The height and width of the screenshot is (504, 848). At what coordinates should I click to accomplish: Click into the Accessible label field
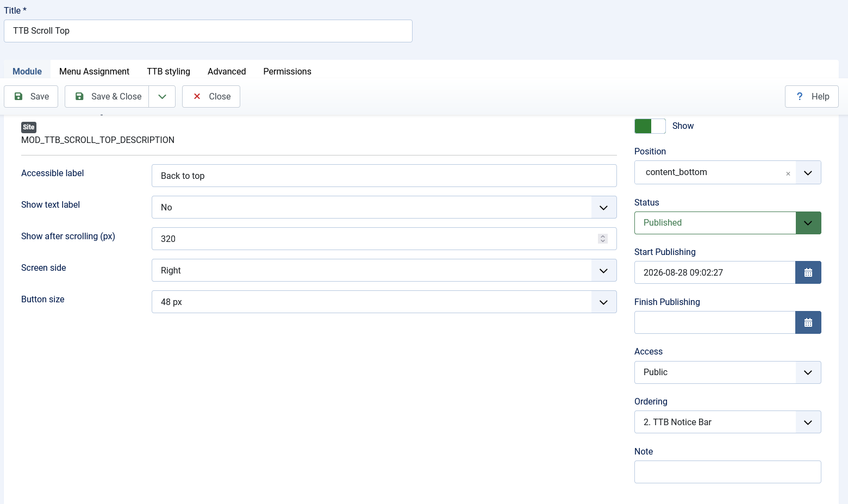click(384, 176)
